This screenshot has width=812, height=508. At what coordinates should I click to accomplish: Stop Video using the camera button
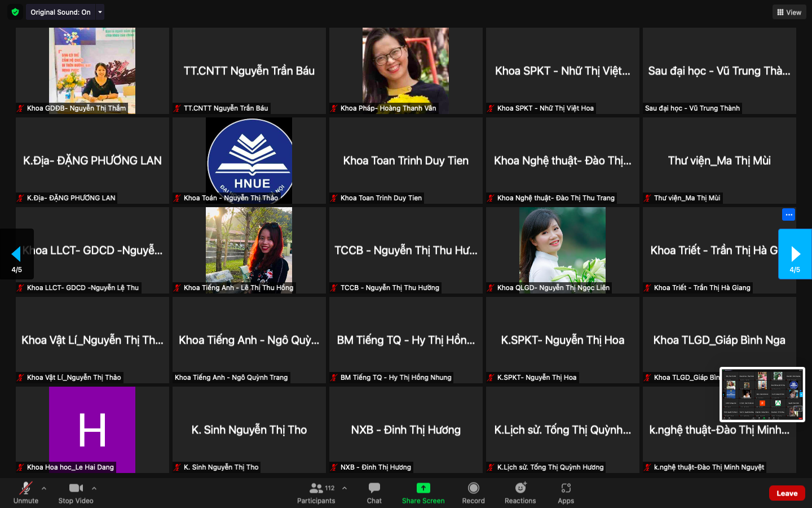coord(76,493)
